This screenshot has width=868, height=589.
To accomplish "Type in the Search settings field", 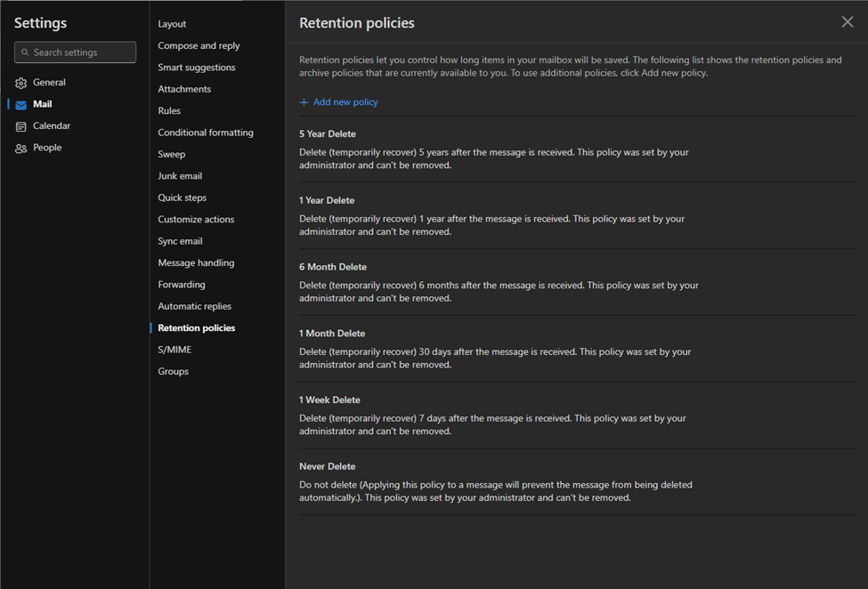I will (82, 52).
